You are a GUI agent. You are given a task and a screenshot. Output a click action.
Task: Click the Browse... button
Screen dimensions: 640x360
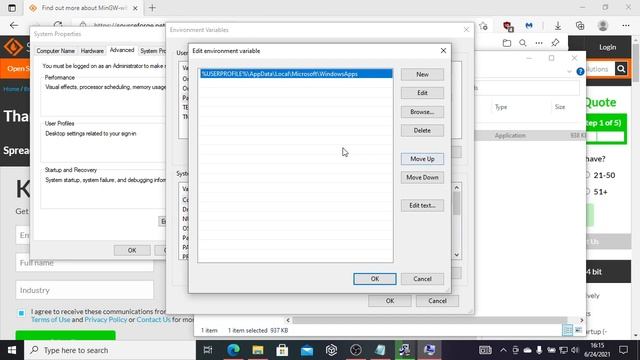click(422, 112)
